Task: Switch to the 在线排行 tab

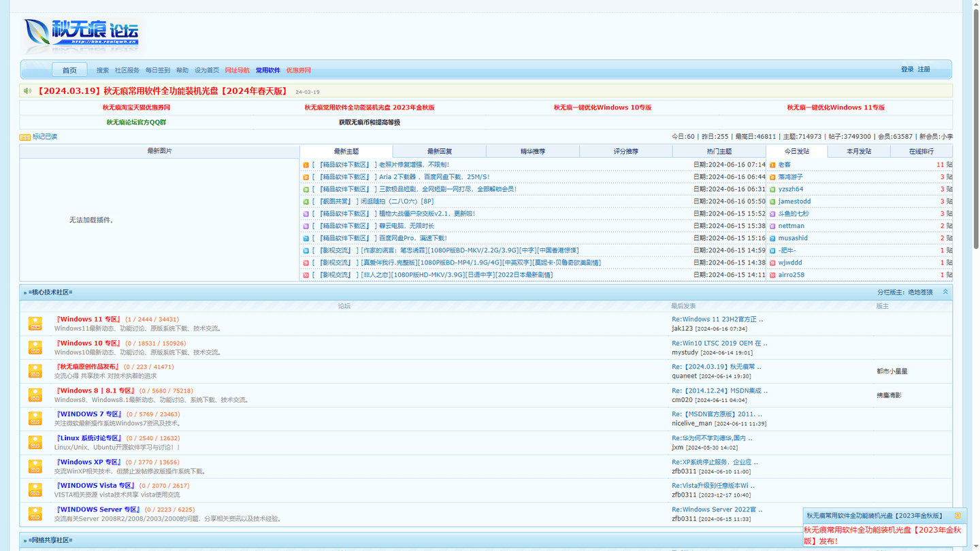Action: 921,152
